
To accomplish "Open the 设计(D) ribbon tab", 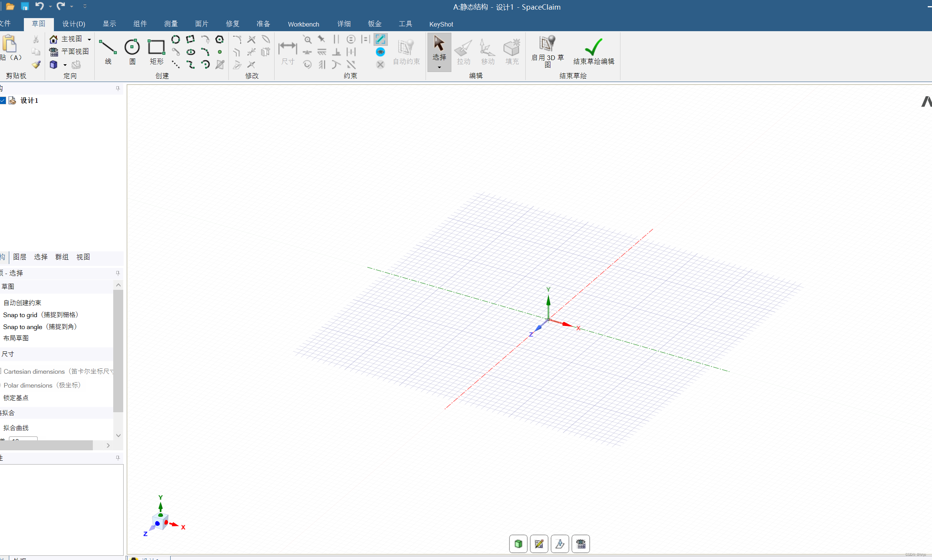I will (74, 24).
